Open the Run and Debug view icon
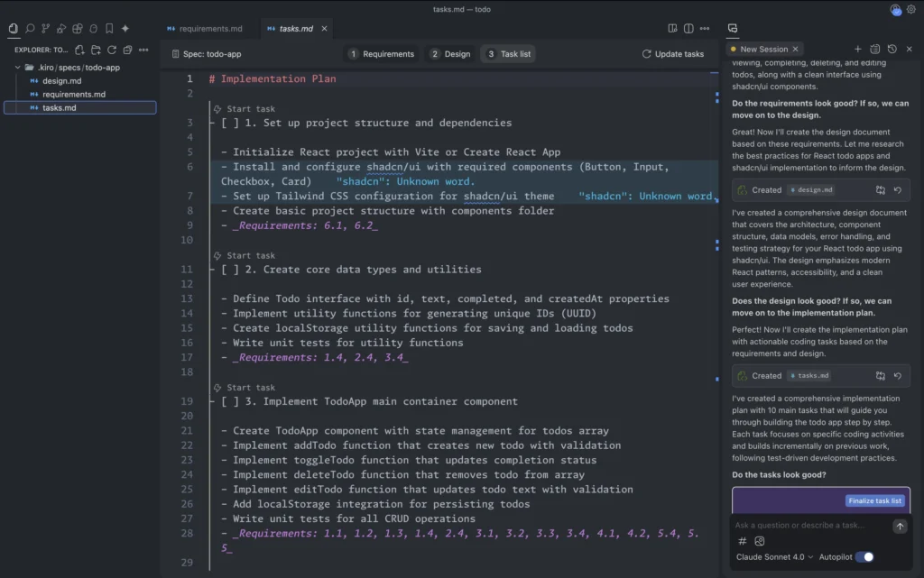 coord(61,28)
